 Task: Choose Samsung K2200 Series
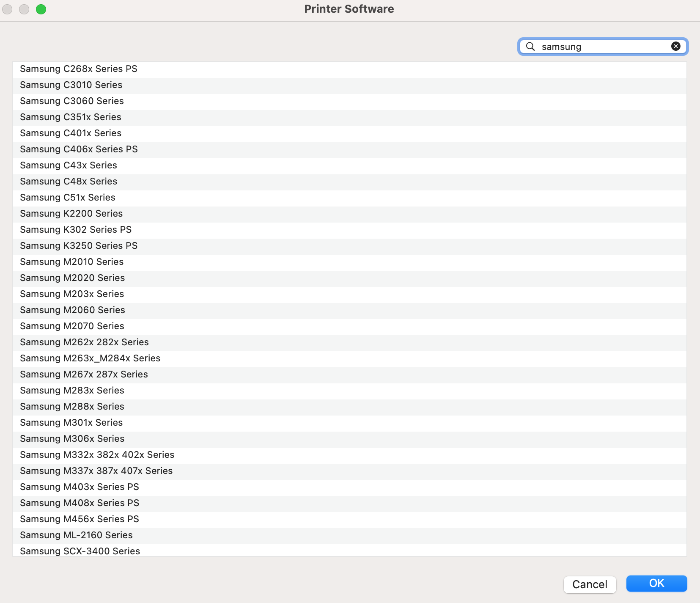350,214
